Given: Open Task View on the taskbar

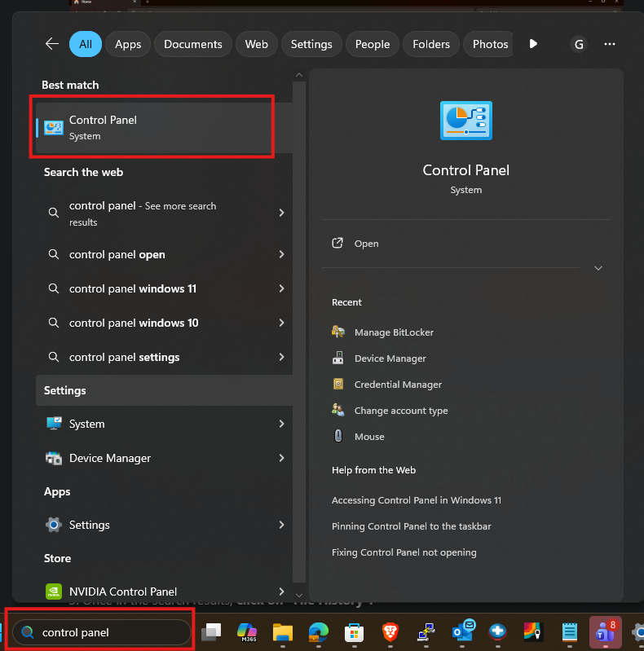Looking at the screenshot, I should pyautogui.click(x=211, y=632).
